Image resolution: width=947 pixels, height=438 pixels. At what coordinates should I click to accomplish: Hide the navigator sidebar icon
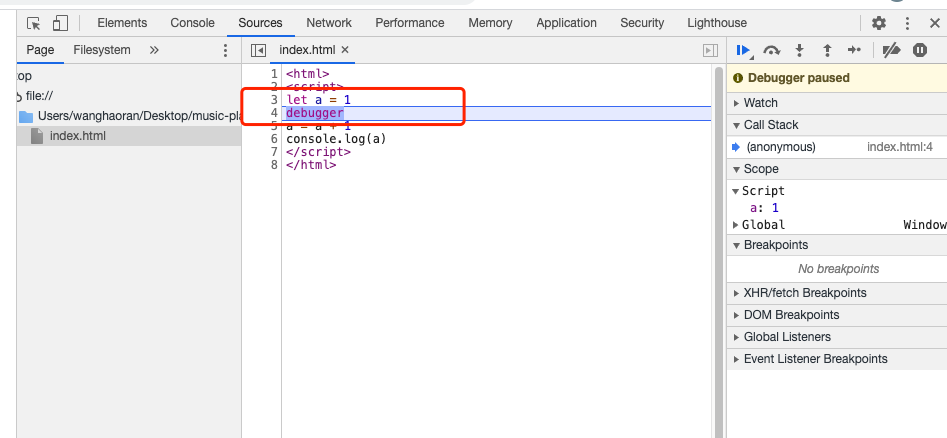[258, 50]
